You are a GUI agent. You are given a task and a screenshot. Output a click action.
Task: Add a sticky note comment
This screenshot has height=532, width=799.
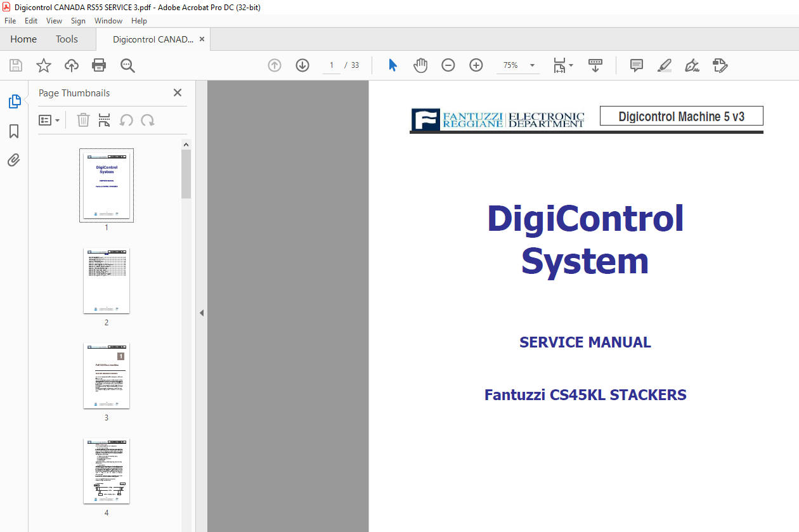coord(637,65)
